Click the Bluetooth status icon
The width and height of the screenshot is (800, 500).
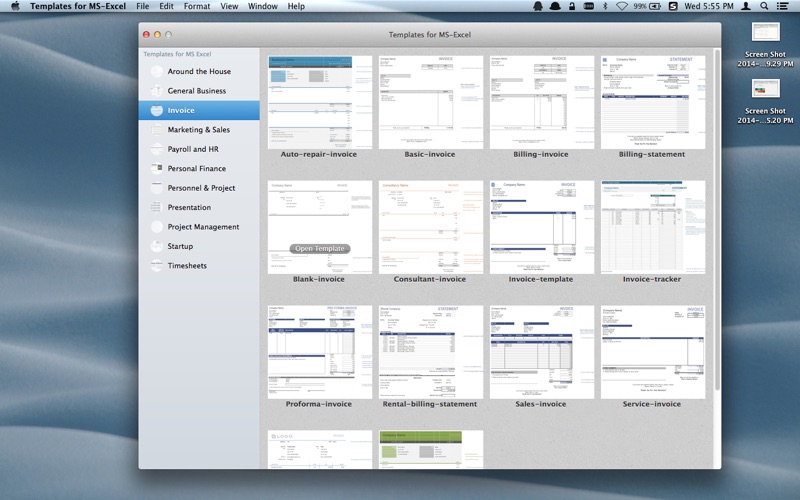[605, 6]
